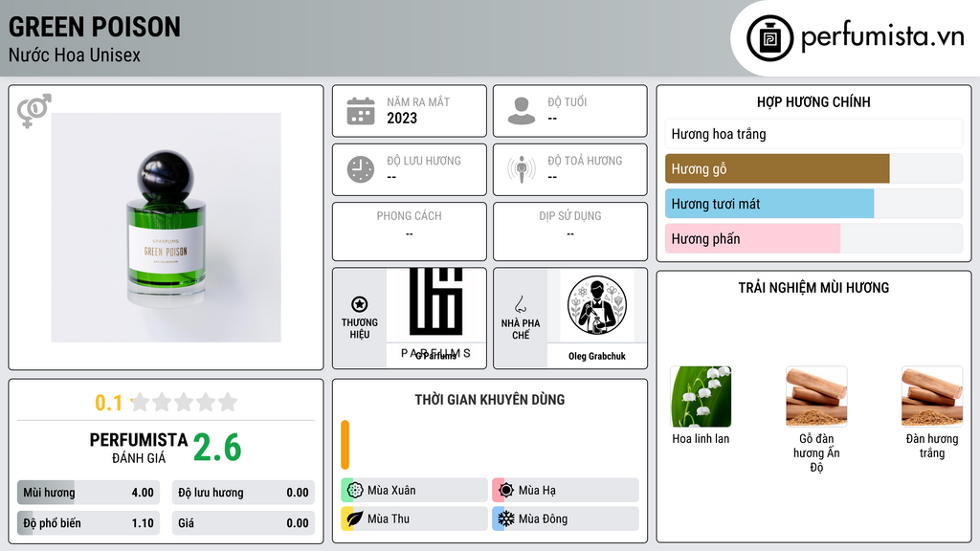Click the blue Hương tươi mát accord bar

coord(769,204)
